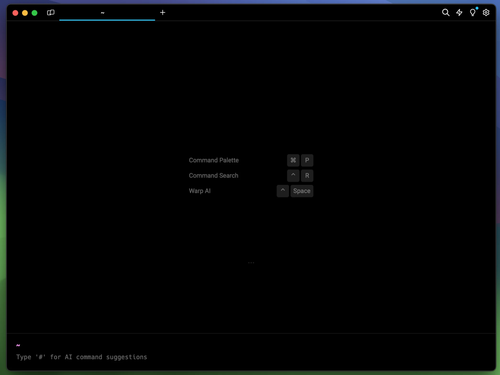Close the Warp window with red button
Screen dimensions: 500x375
(15, 13)
